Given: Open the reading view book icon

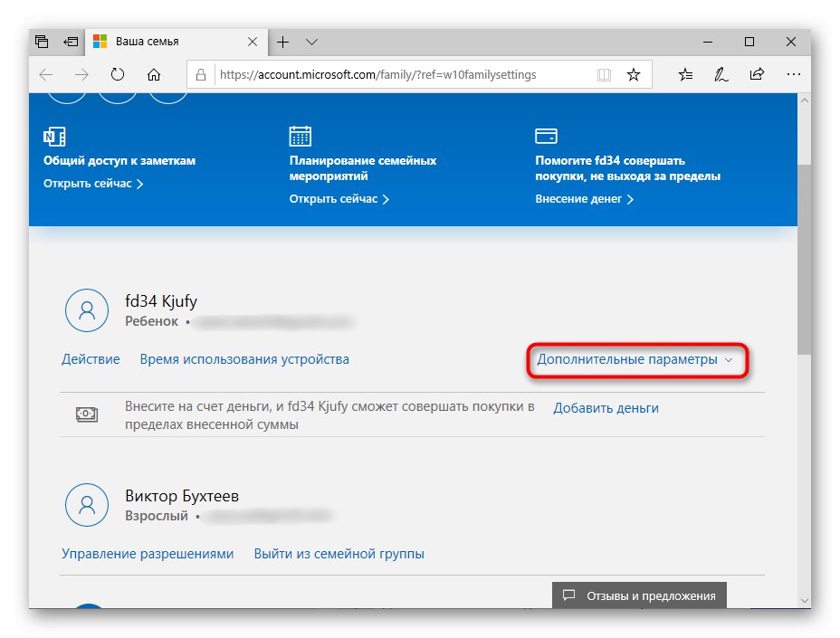Looking at the screenshot, I should pyautogui.click(x=605, y=75).
